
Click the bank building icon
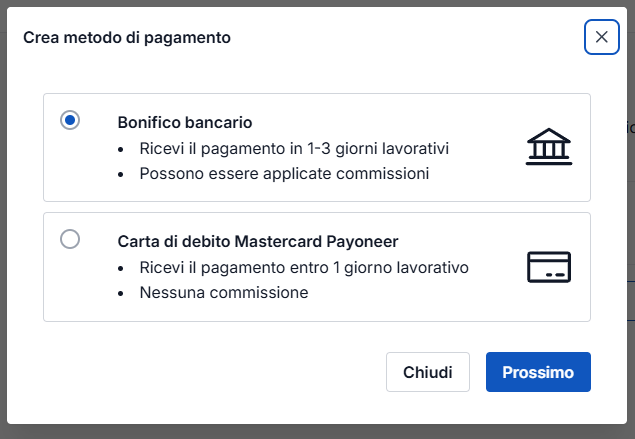[548, 148]
